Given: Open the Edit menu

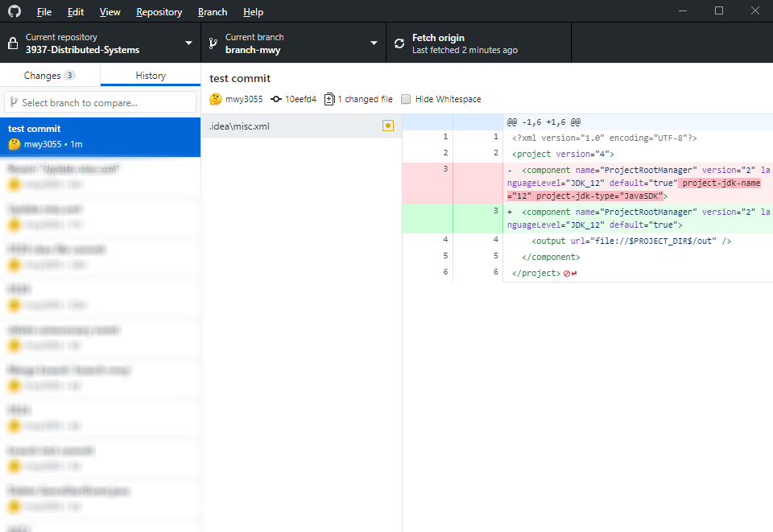Looking at the screenshot, I should tap(76, 12).
